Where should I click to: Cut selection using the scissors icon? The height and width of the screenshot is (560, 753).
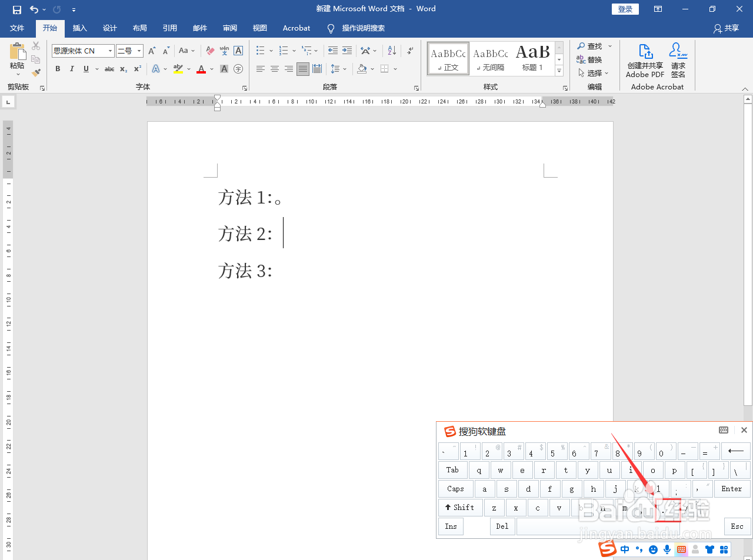[x=36, y=46]
